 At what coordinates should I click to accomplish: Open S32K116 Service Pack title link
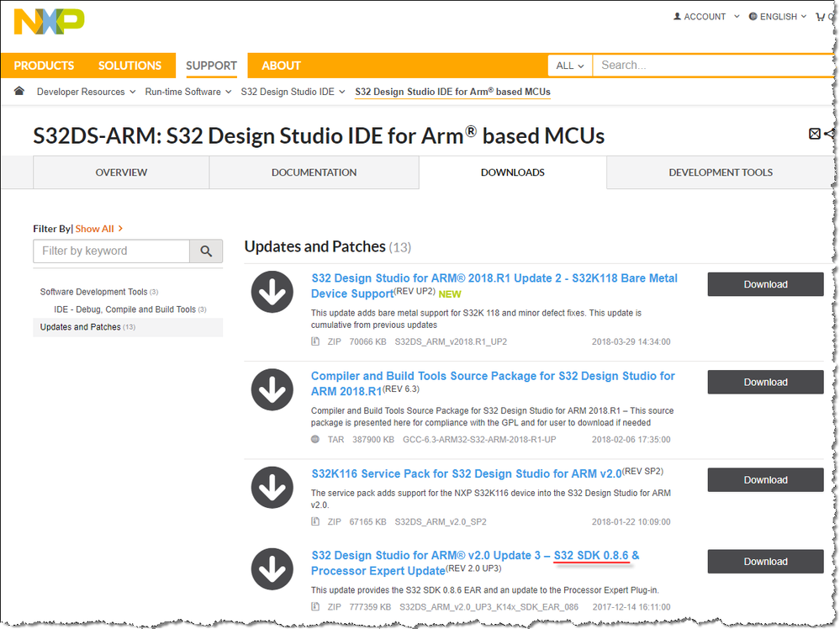click(x=466, y=473)
